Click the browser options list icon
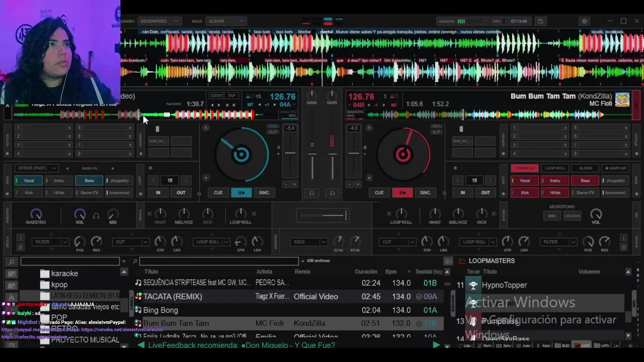Viewport: 644px width, 362px height. coord(448,261)
